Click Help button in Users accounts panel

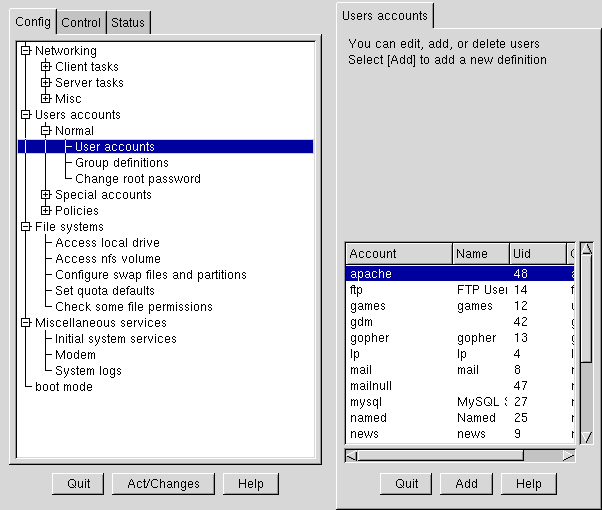tap(528, 484)
